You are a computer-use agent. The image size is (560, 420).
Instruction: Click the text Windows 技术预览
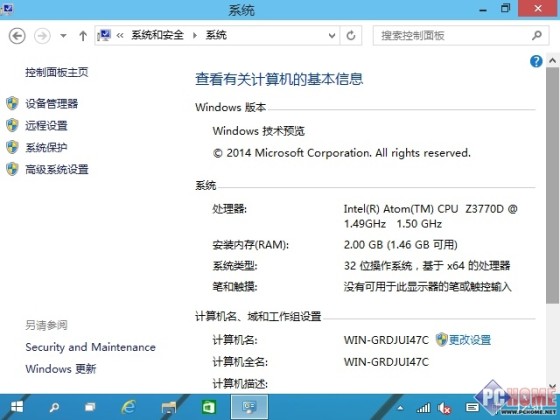(259, 131)
